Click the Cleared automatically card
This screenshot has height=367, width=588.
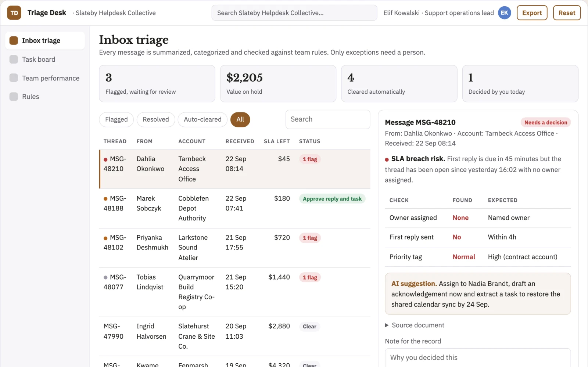[399, 84]
